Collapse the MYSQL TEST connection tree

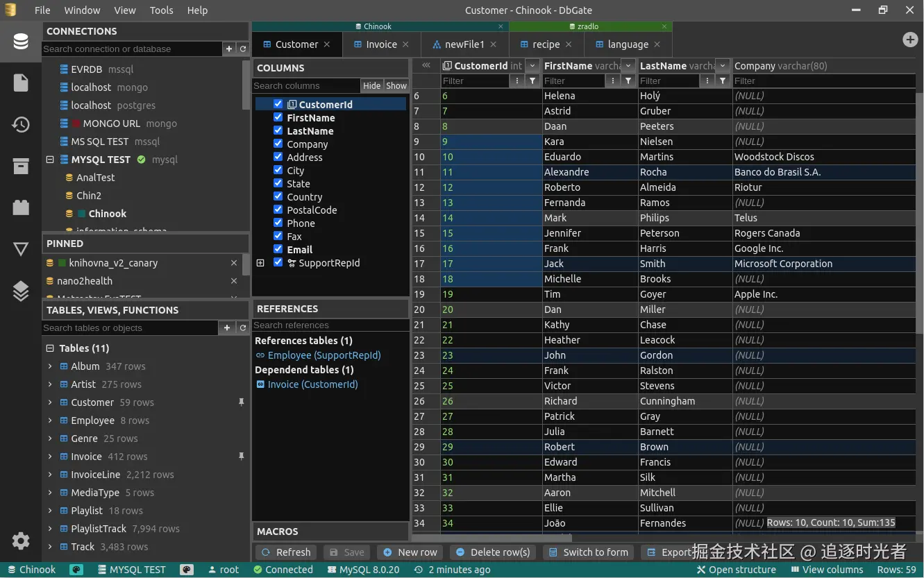point(50,160)
